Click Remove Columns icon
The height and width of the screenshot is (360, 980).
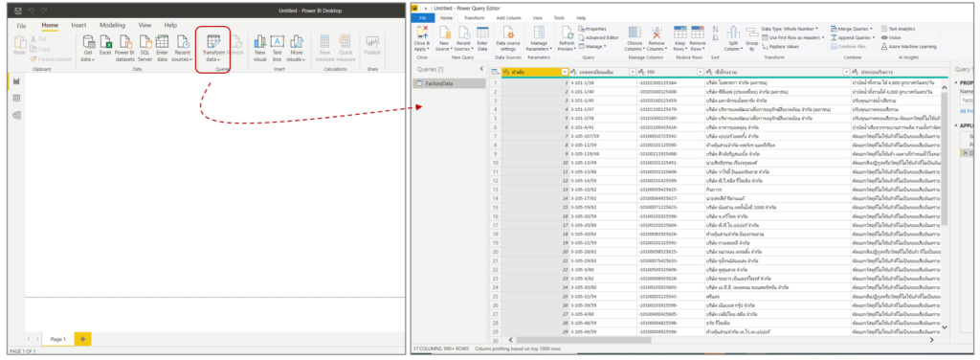pos(657,33)
